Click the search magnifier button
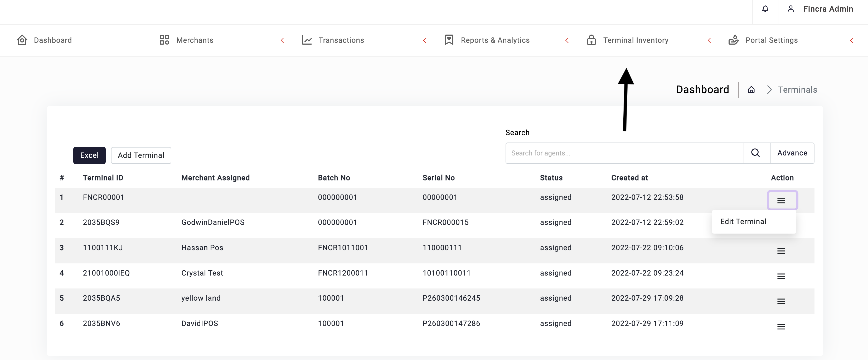Screen dimensions: 868x360 coord(757,153)
